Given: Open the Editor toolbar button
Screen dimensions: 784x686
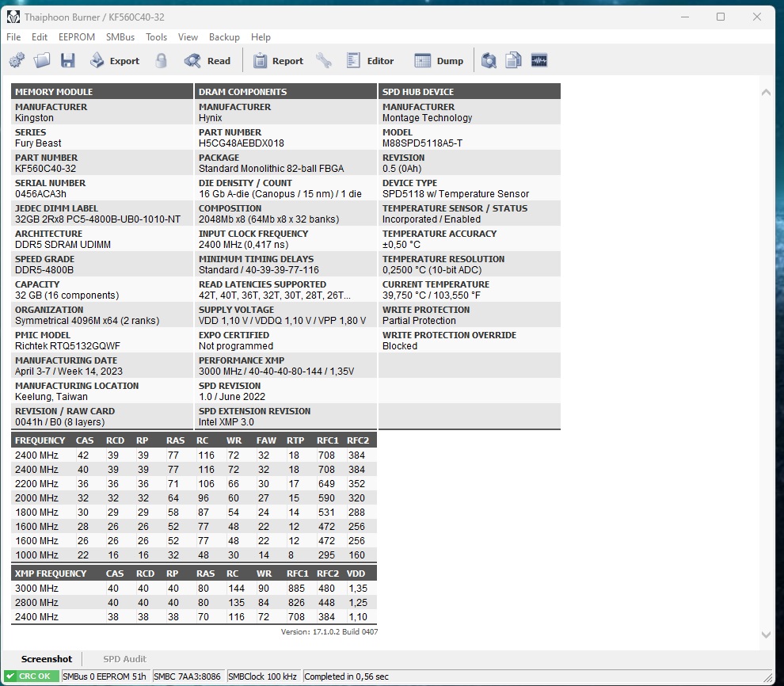Looking at the screenshot, I should (371, 60).
